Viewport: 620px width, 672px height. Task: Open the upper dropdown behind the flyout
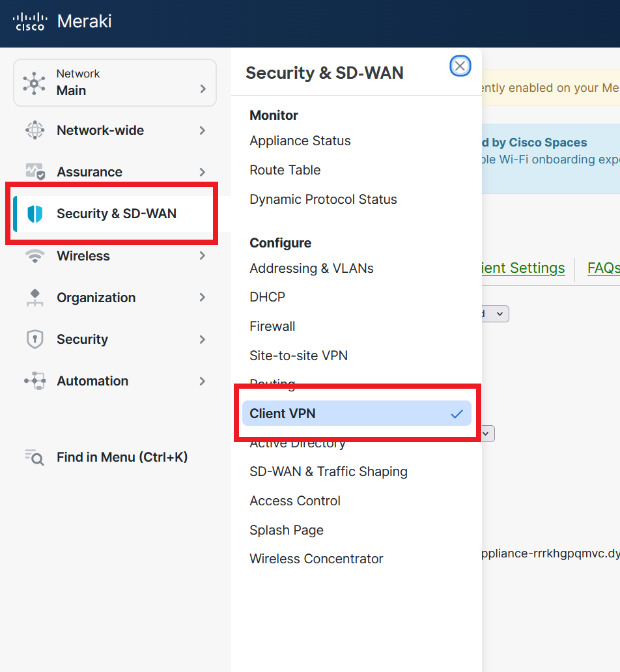pyautogui.click(x=495, y=314)
